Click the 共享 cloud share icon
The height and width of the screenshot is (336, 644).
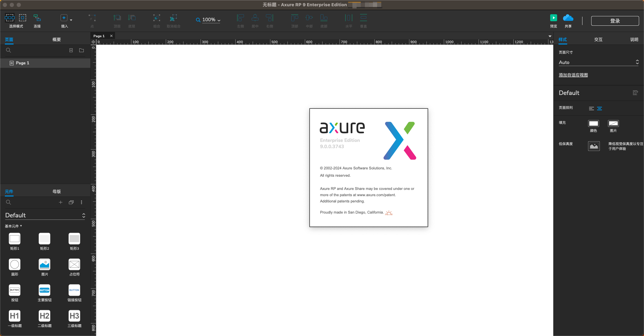tap(568, 18)
